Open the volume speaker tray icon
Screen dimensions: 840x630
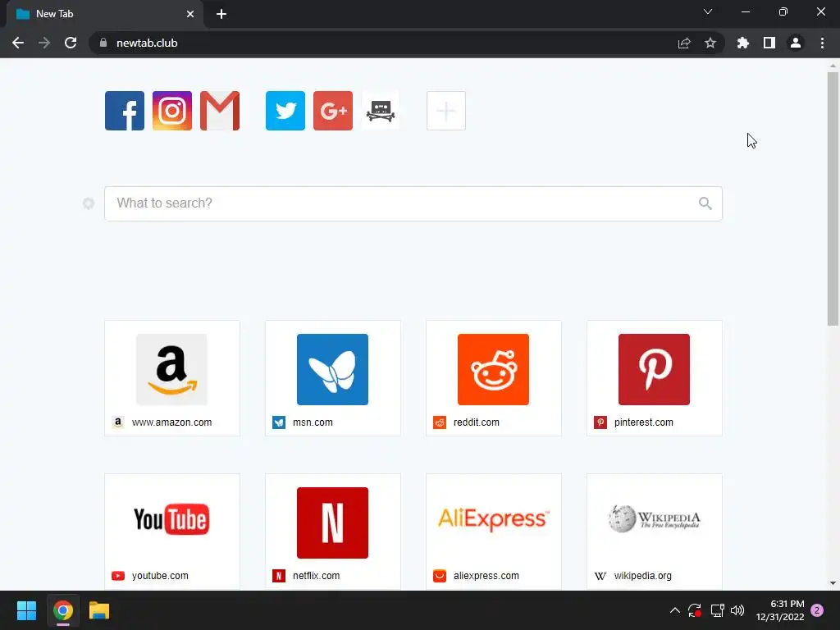click(737, 610)
